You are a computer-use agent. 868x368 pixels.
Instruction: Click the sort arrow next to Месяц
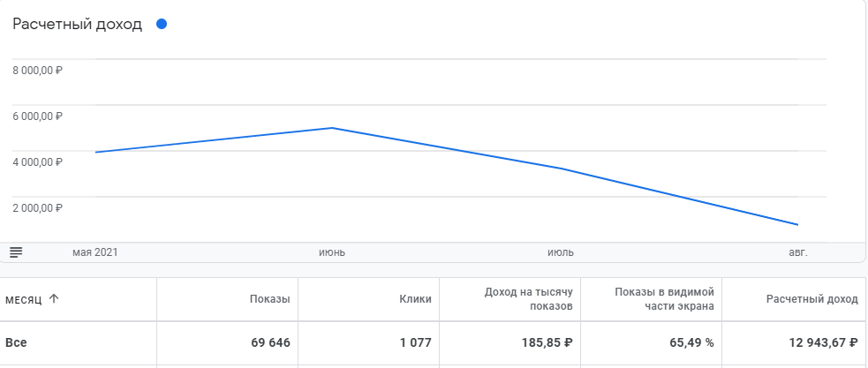point(54,298)
